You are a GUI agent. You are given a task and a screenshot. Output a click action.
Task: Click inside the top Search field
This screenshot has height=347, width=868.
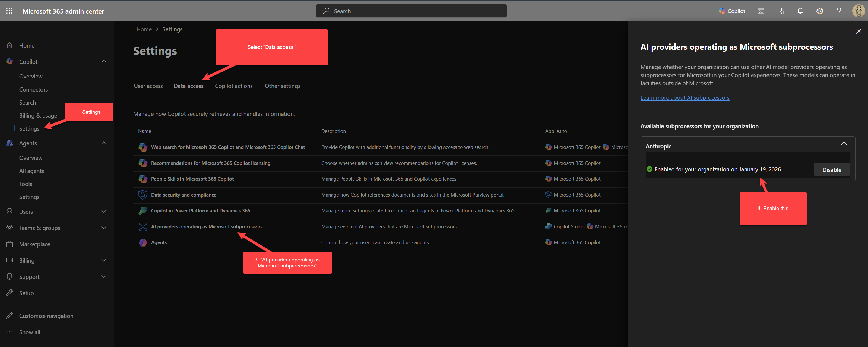coord(411,11)
